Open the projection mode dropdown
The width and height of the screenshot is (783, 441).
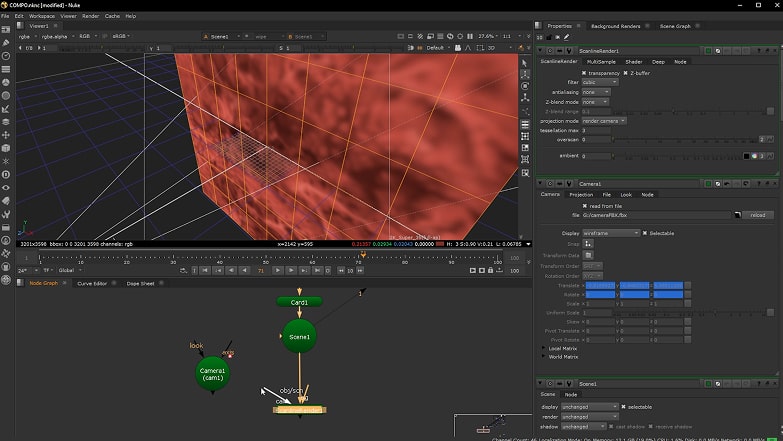pyautogui.click(x=604, y=121)
